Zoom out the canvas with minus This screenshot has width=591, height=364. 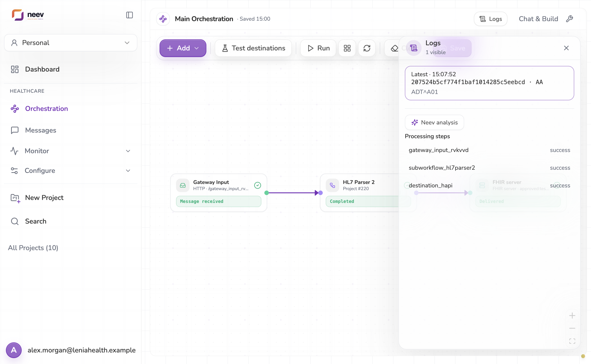click(x=572, y=328)
